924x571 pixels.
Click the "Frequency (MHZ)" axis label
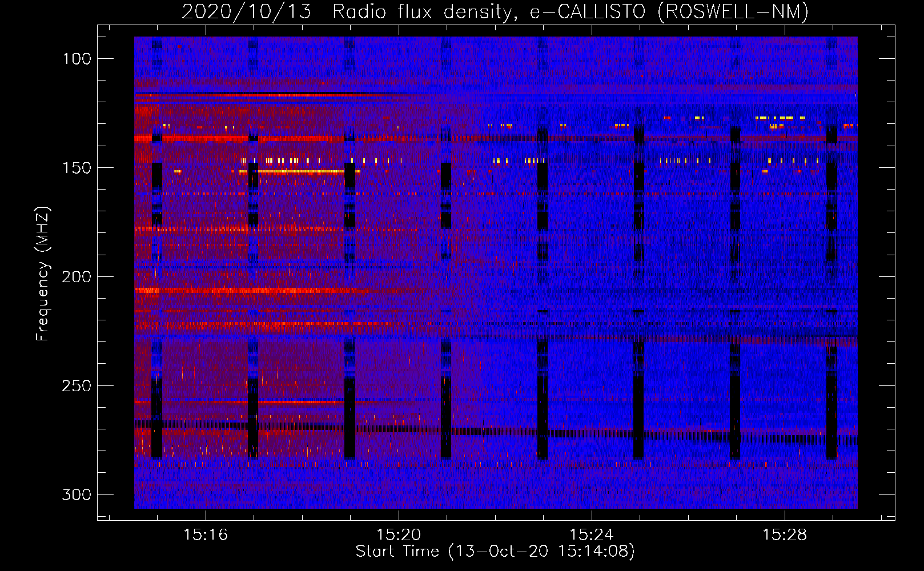(x=43, y=274)
